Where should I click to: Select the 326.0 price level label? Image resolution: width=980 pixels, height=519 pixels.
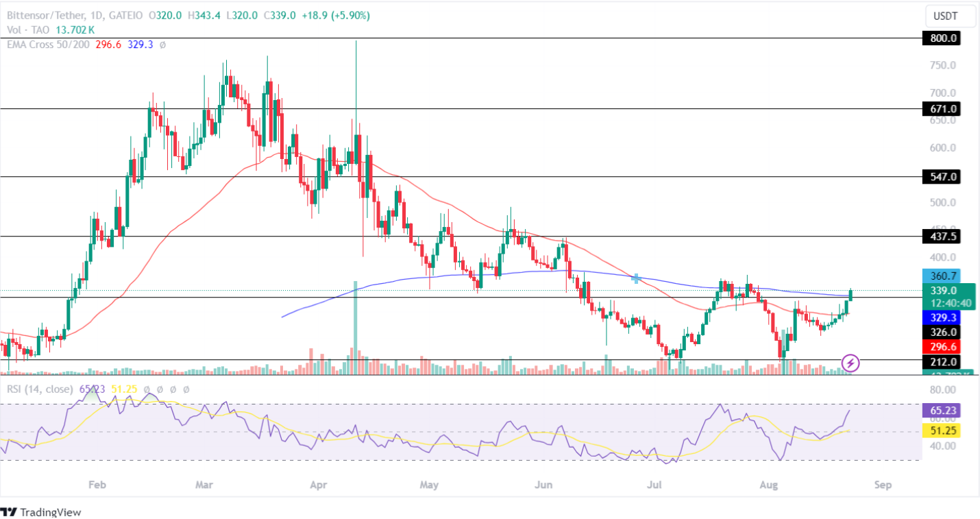pos(941,332)
